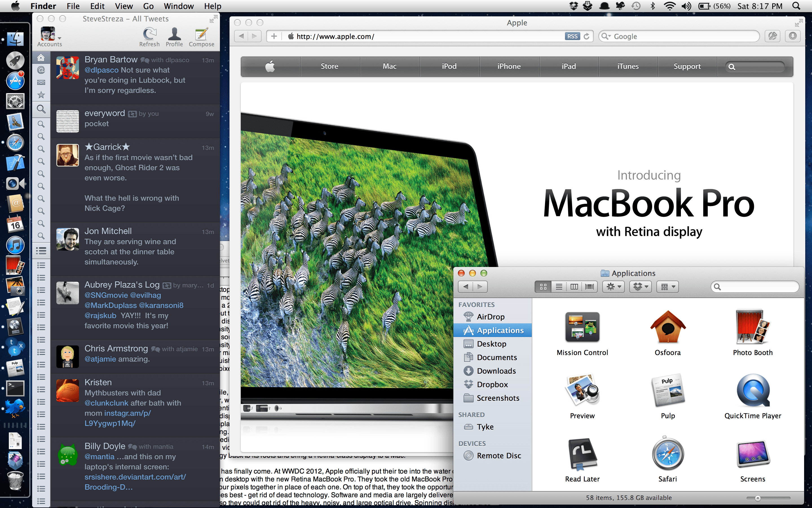The height and width of the screenshot is (508, 812).
Task: Open srsishere.deviantart.com link in Billy Doyle tweet
Action: (135, 482)
